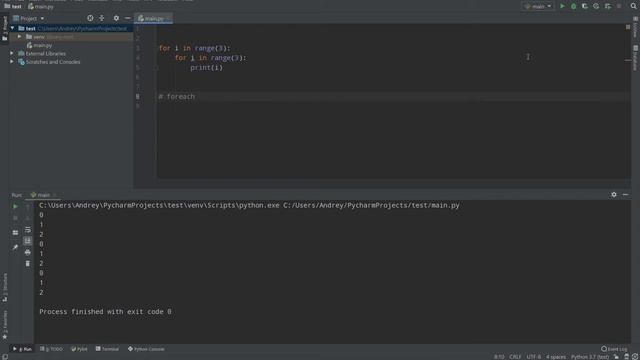
Task: Hide the Project panel with minus icon
Action: [127, 18]
